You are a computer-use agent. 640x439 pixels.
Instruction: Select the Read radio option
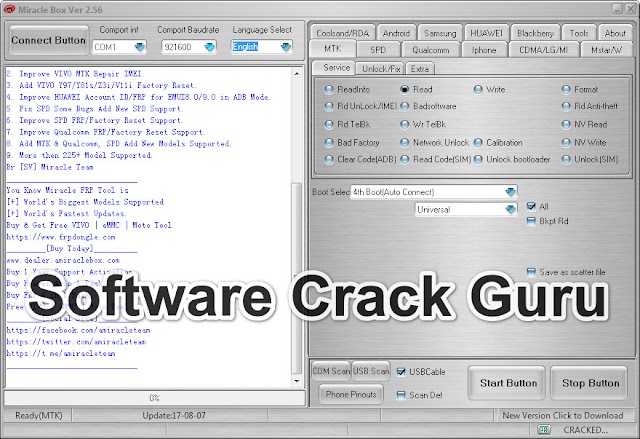pos(404,89)
